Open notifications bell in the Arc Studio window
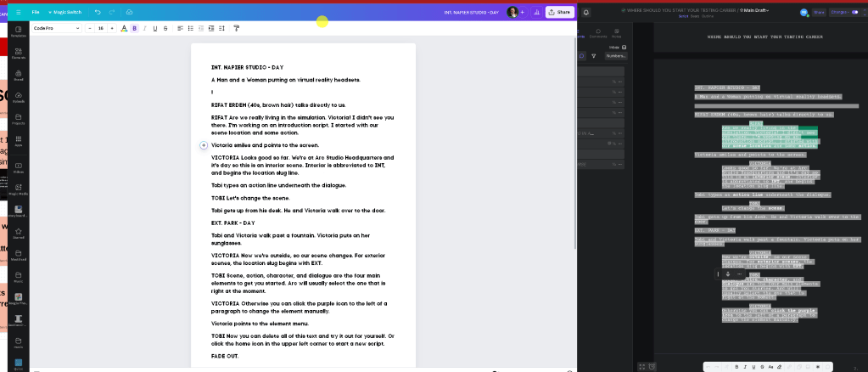The width and height of the screenshot is (868, 372). (586, 12)
